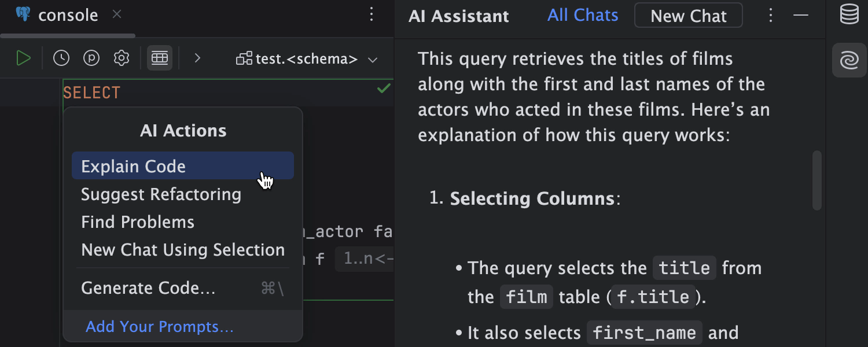
Task: Open console tab options kebab menu
Action: click(x=372, y=15)
